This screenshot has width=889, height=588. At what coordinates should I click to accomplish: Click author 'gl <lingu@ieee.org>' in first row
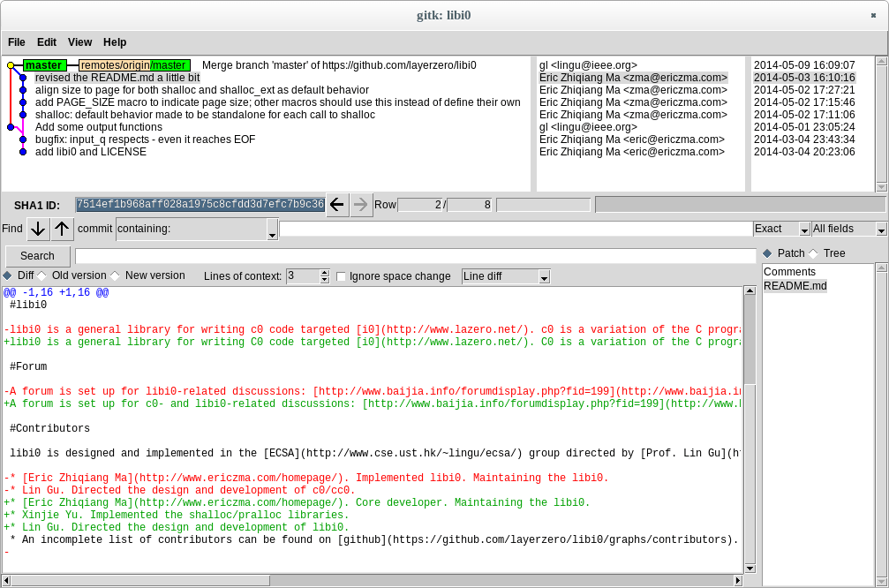[x=588, y=65]
